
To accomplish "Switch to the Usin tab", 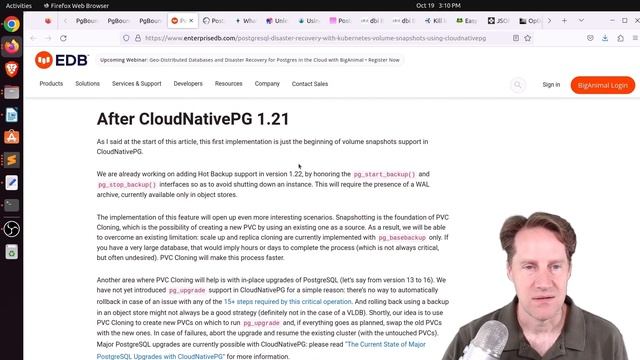I will coord(309,20).
